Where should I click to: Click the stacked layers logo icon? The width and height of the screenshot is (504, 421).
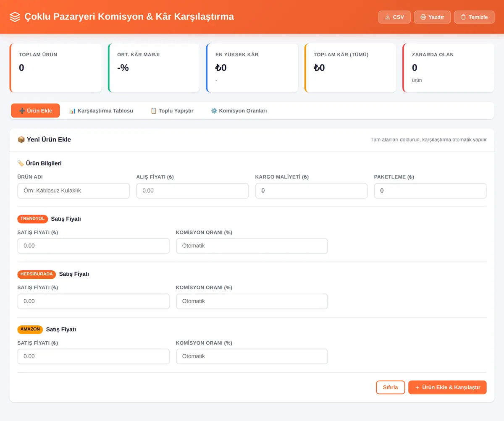[15, 17]
